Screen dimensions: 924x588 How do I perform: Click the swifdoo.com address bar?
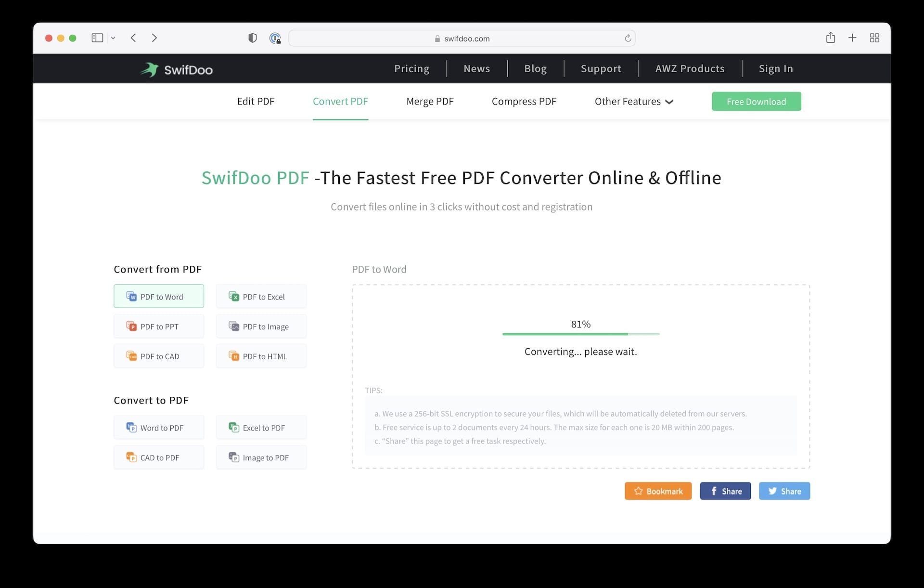pos(462,39)
